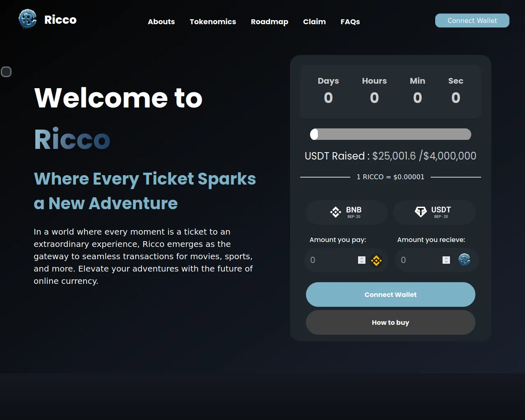Select BNB BEP-20 as payment currency
525x420 pixels.
pyautogui.click(x=347, y=212)
